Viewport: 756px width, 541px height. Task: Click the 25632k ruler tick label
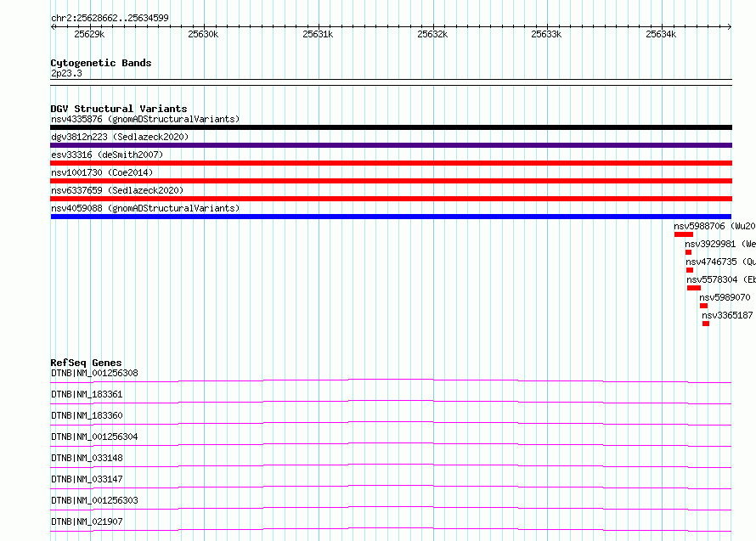(432, 34)
